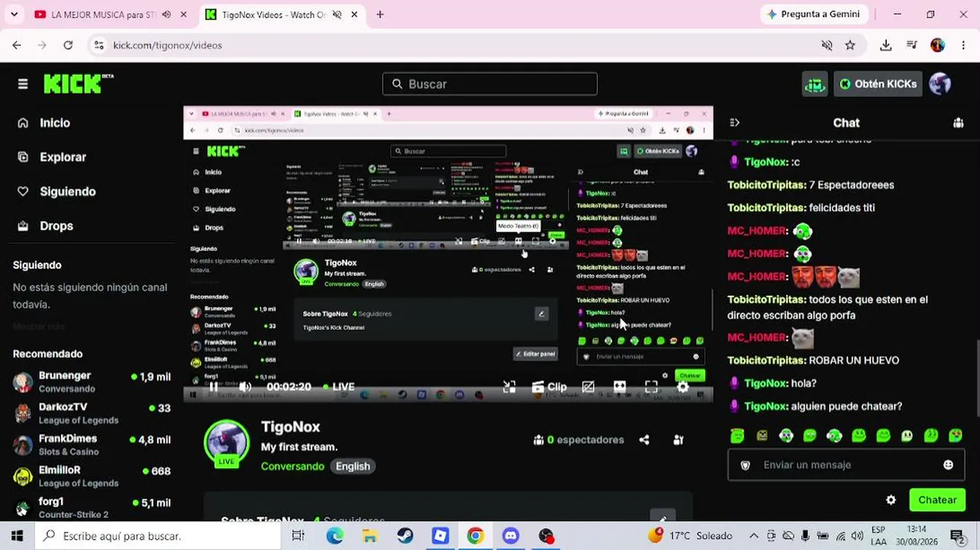Screen dimensions: 980x550
Task: Create a Clip of the stream
Action: coord(549,387)
